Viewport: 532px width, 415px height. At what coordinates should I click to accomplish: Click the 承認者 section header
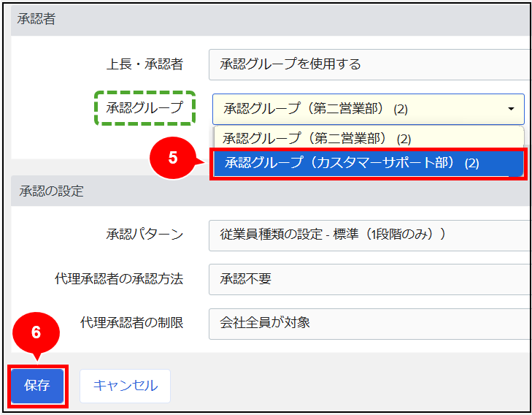[x=36, y=19]
